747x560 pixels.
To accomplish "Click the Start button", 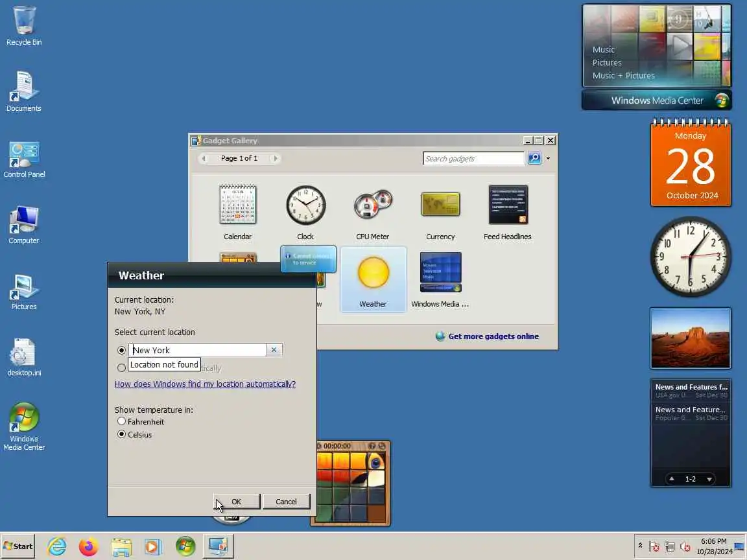I will point(18,546).
